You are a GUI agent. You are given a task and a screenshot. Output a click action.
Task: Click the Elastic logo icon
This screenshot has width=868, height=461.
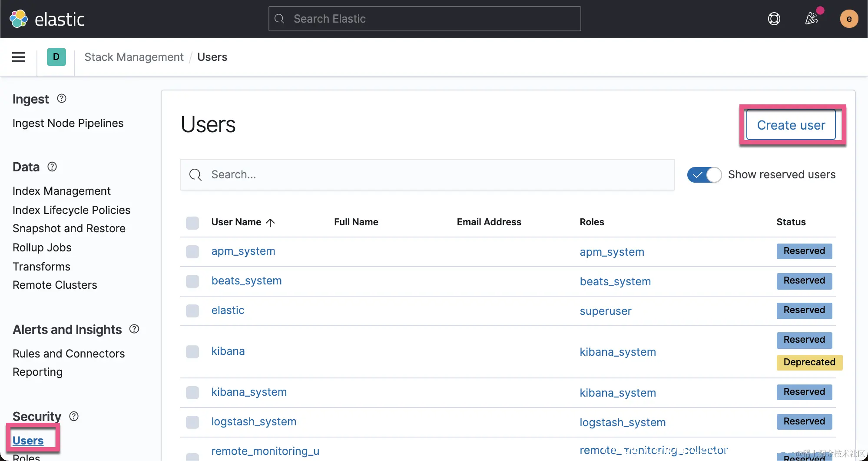(19, 19)
